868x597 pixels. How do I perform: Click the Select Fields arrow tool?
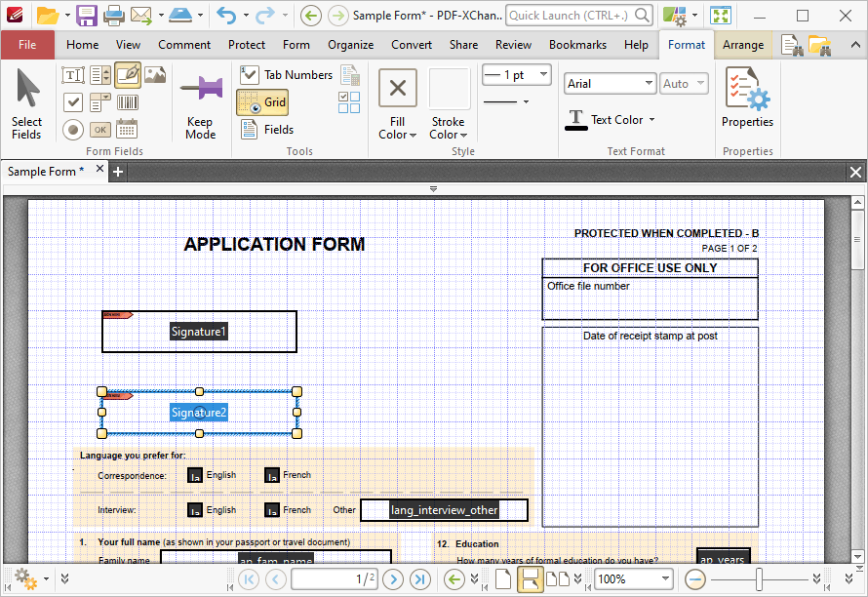tap(26, 103)
